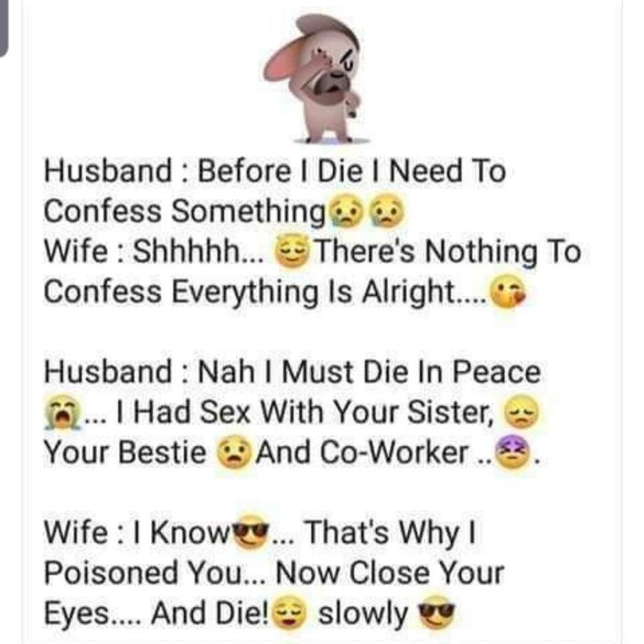The height and width of the screenshot is (644, 644).
Task: Click the text Nah I Must Die In Peace
Action: tap(369, 372)
